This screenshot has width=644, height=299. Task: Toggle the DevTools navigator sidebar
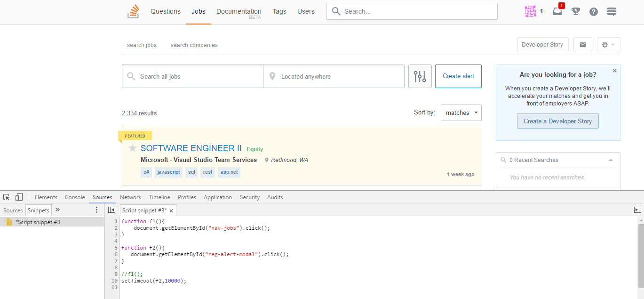pos(111,210)
